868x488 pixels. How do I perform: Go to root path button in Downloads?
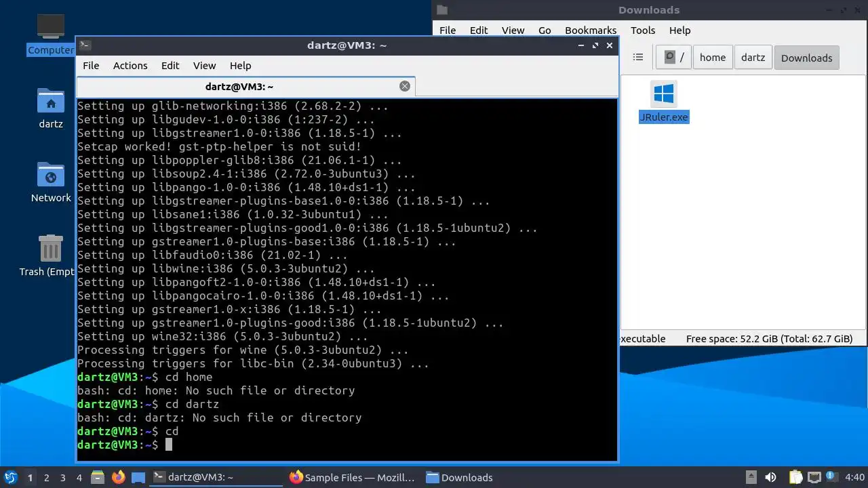674,58
